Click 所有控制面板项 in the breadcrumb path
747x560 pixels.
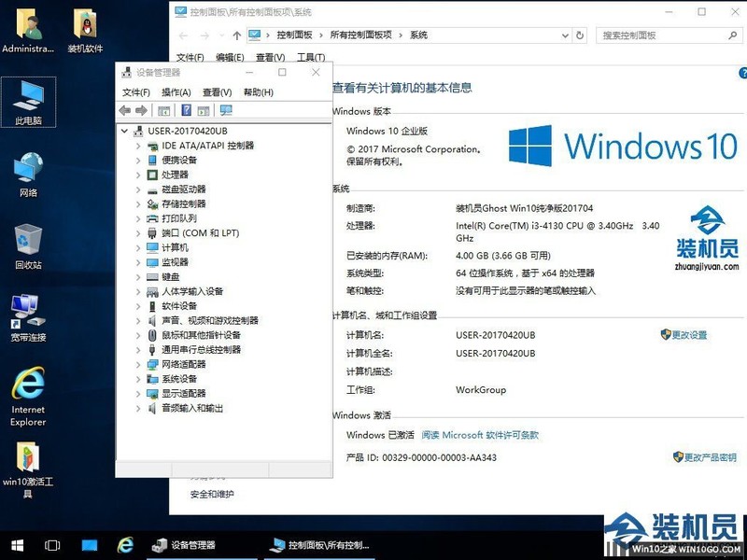(x=361, y=35)
